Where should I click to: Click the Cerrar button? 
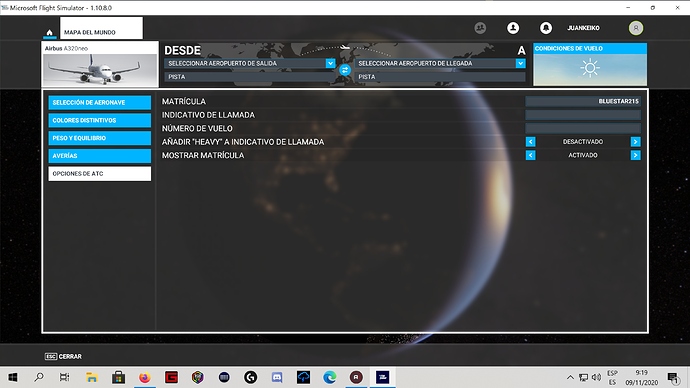pos(63,356)
